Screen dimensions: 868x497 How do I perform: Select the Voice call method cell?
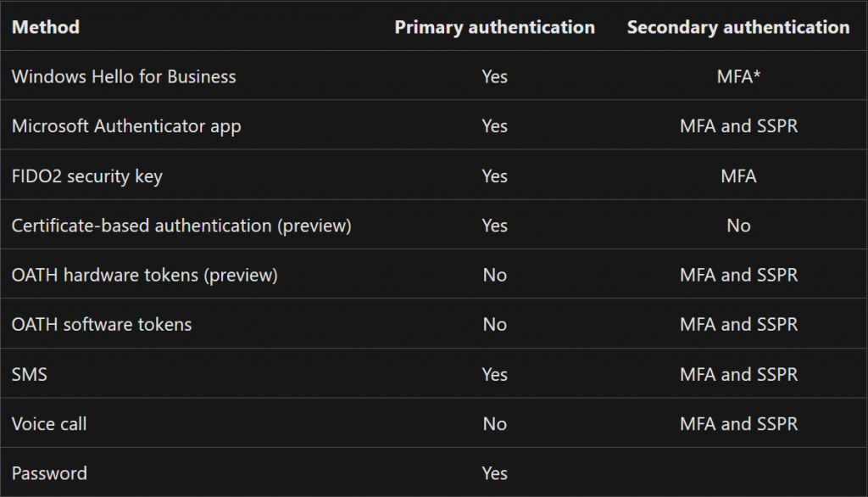(48, 424)
